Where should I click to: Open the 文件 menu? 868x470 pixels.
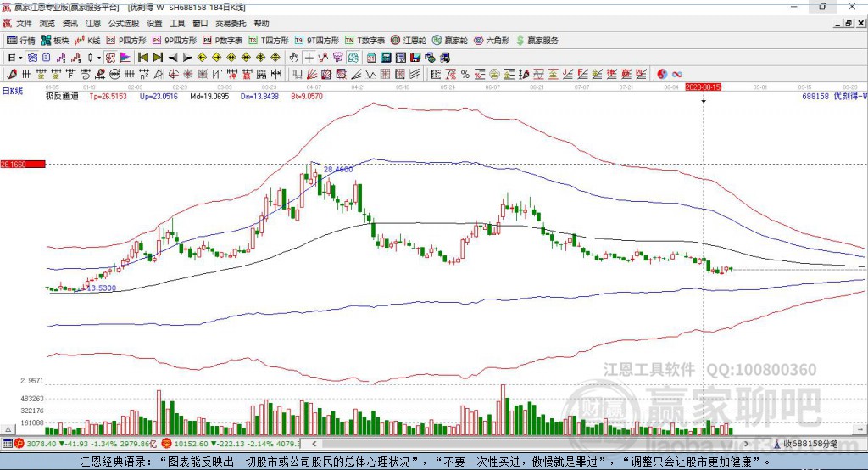click(x=24, y=23)
